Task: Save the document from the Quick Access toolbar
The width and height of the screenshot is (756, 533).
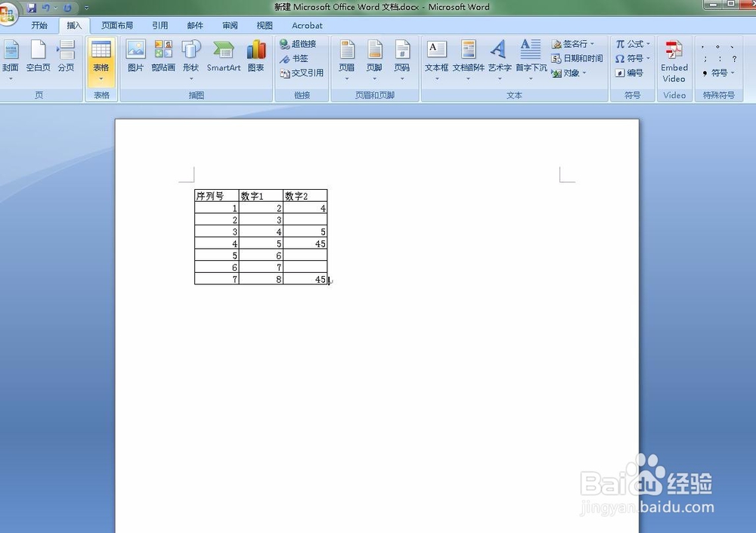Action: 32,7
